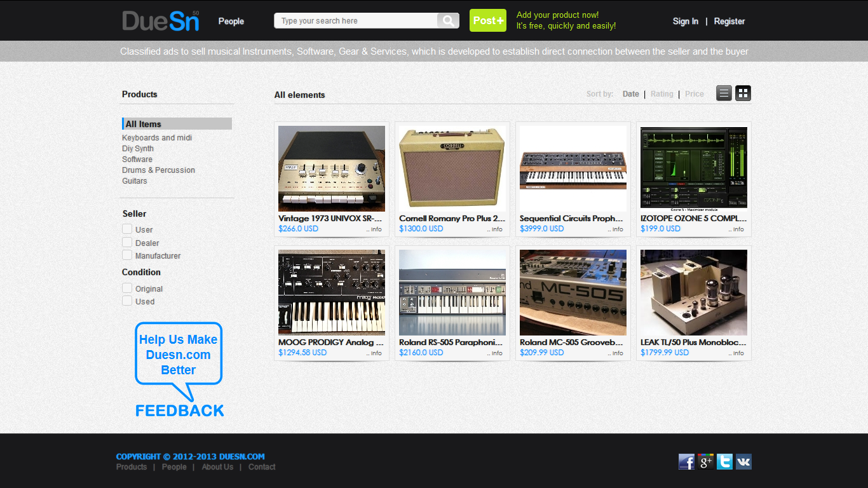The height and width of the screenshot is (488, 868).
Task: Check the User seller checkbox
Action: 127,229
